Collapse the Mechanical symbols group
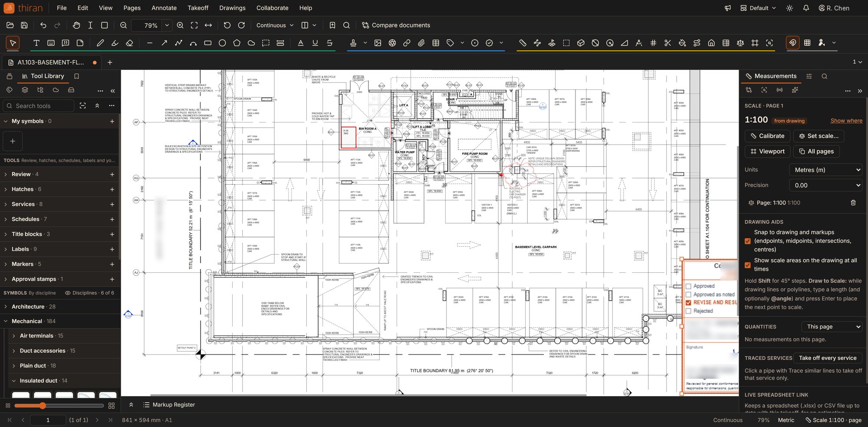The height and width of the screenshot is (427, 868). tap(6, 321)
